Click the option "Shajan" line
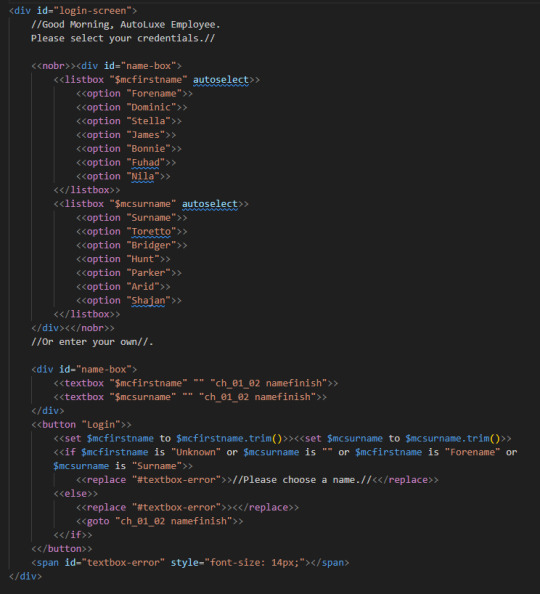 129,300
